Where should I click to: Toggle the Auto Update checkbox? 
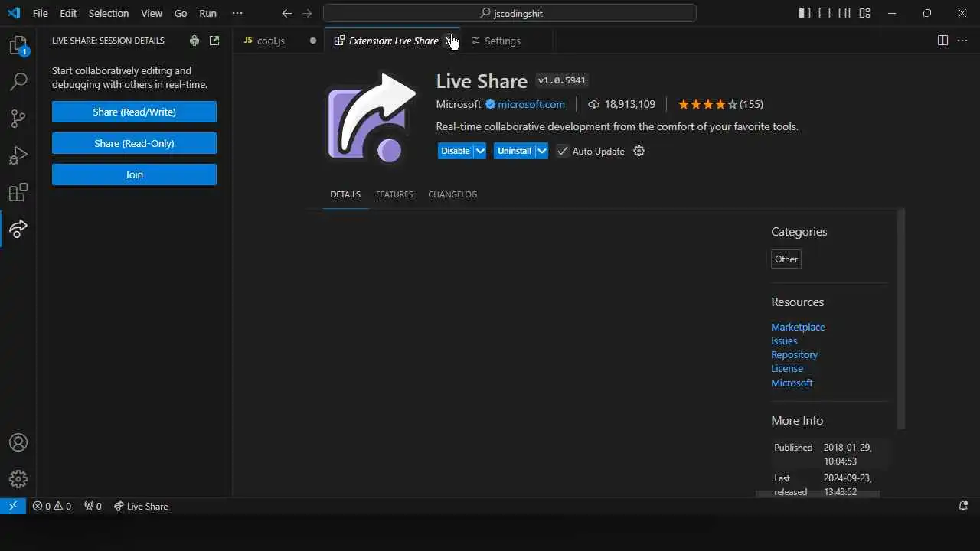(563, 151)
